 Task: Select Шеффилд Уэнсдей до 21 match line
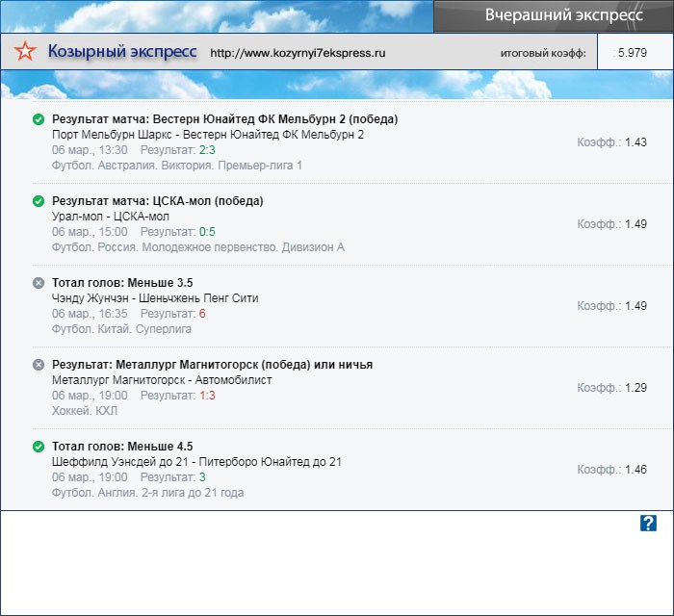pyautogui.click(x=196, y=462)
